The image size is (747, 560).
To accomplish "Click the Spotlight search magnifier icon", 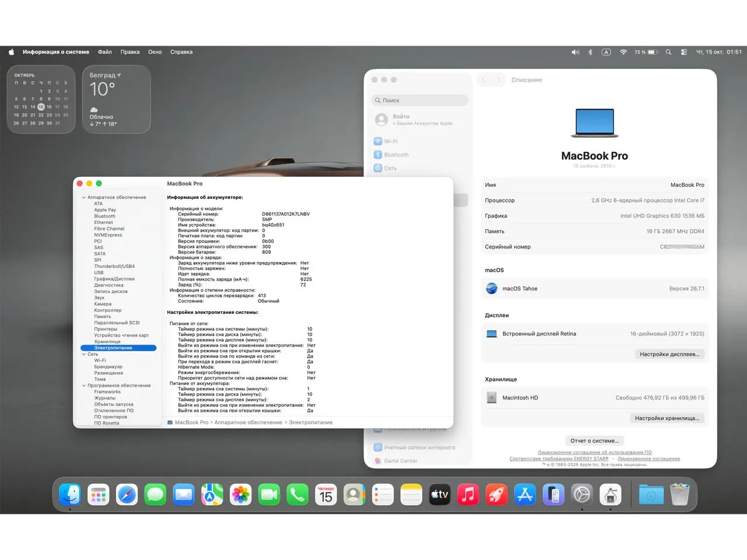I will [669, 52].
